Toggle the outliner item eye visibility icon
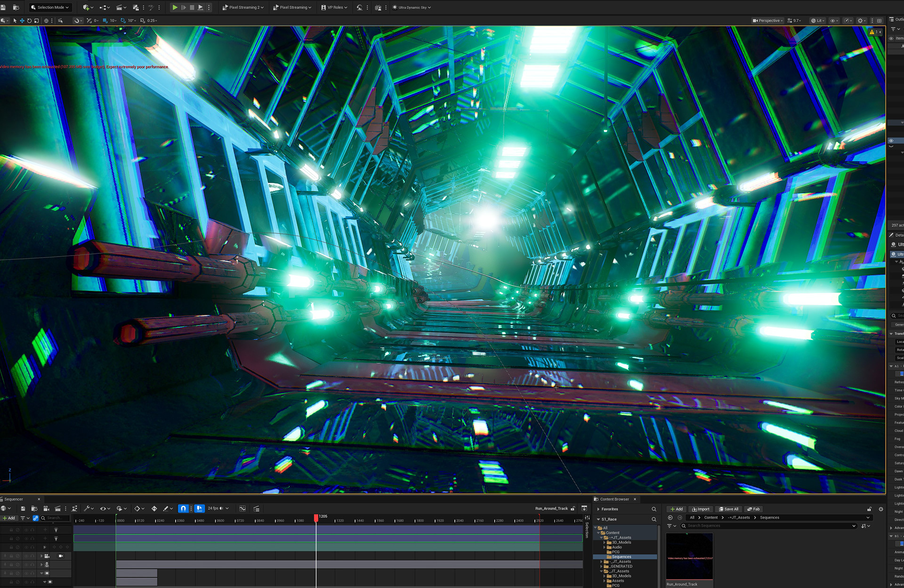 coord(891,39)
